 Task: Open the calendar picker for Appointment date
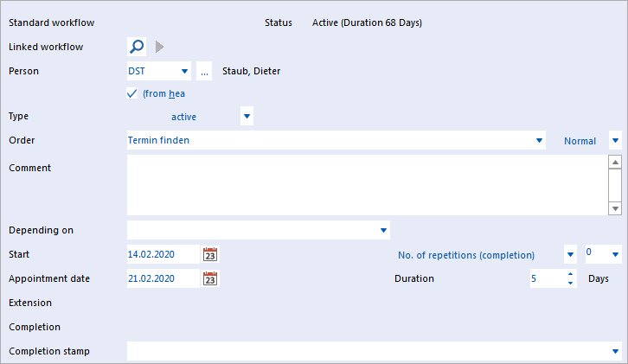pos(210,278)
